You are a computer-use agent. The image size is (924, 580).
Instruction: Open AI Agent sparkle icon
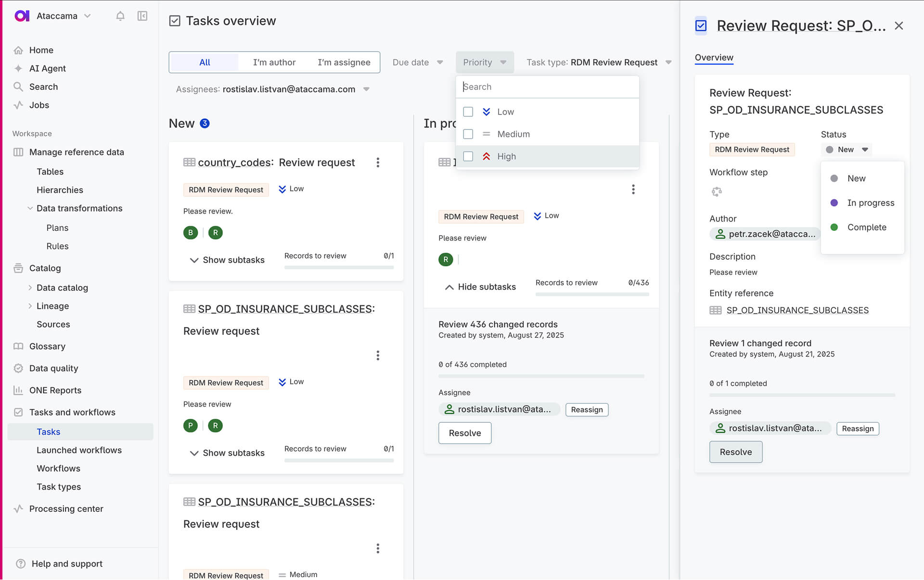click(18, 68)
